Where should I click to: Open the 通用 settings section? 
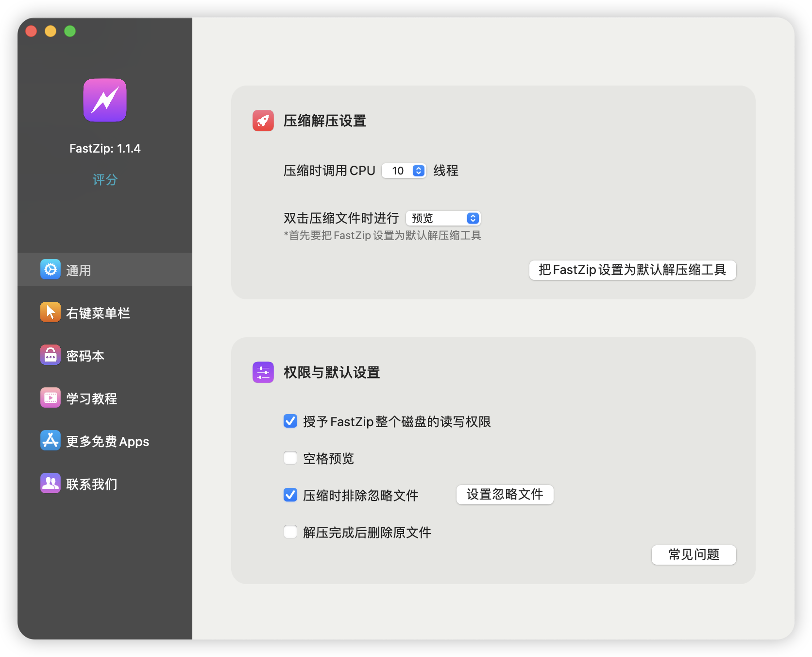(105, 269)
